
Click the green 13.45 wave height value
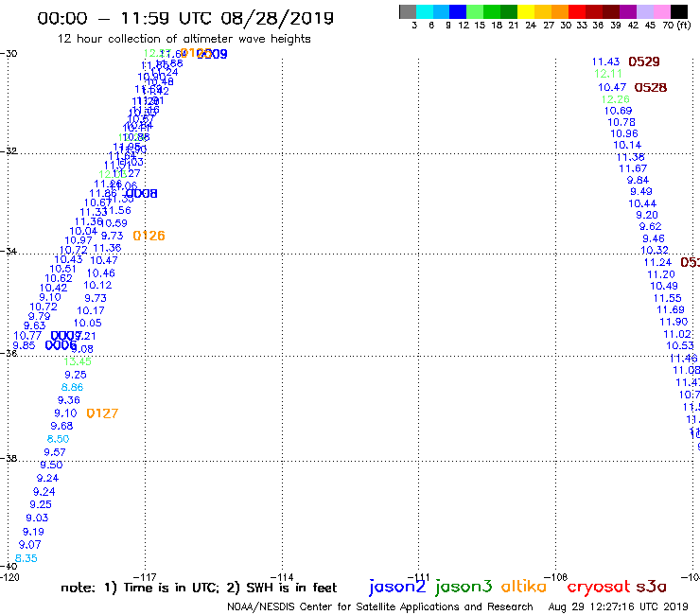78,361
